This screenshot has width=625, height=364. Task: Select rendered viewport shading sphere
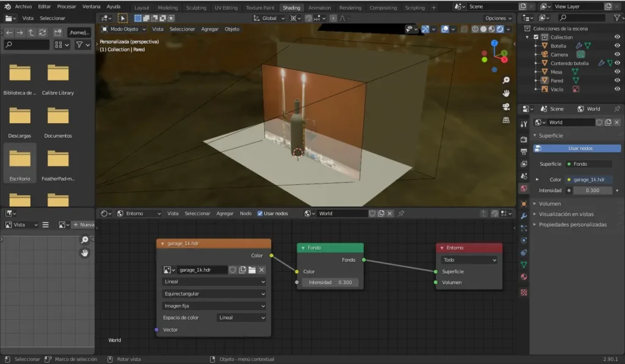pyautogui.click(x=500, y=29)
